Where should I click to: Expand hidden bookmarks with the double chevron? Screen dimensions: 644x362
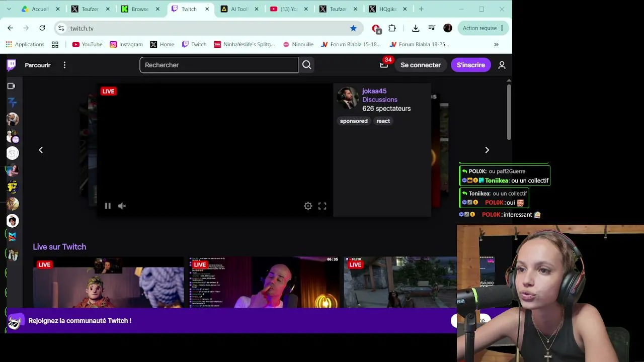click(x=496, y=44)
